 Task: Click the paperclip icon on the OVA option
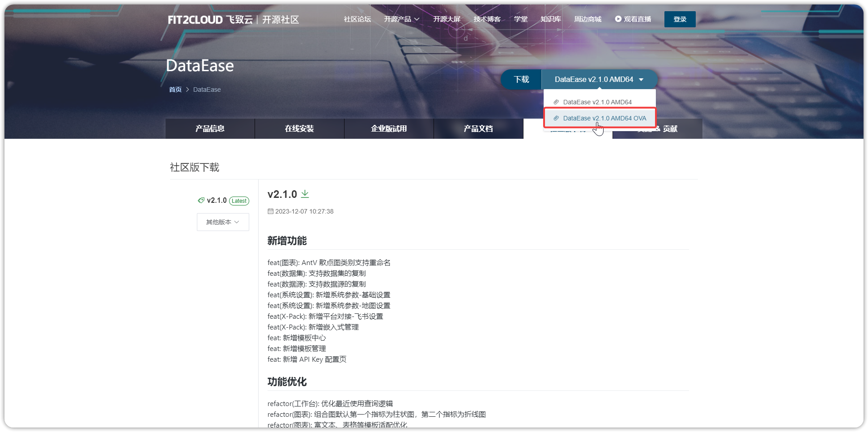[556, 118]
